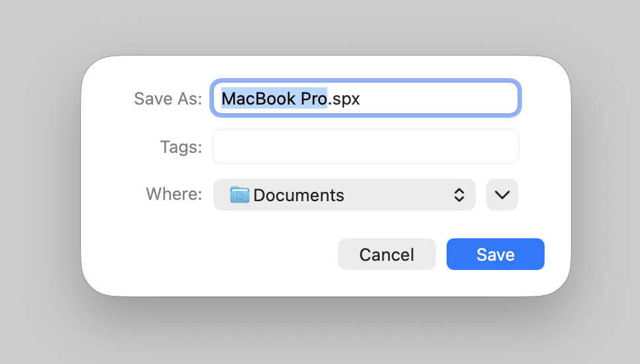The width and height of the screenshot is (640, 364).
Task: Click the Documents text in location popup
Action: (x=299, y=195)
